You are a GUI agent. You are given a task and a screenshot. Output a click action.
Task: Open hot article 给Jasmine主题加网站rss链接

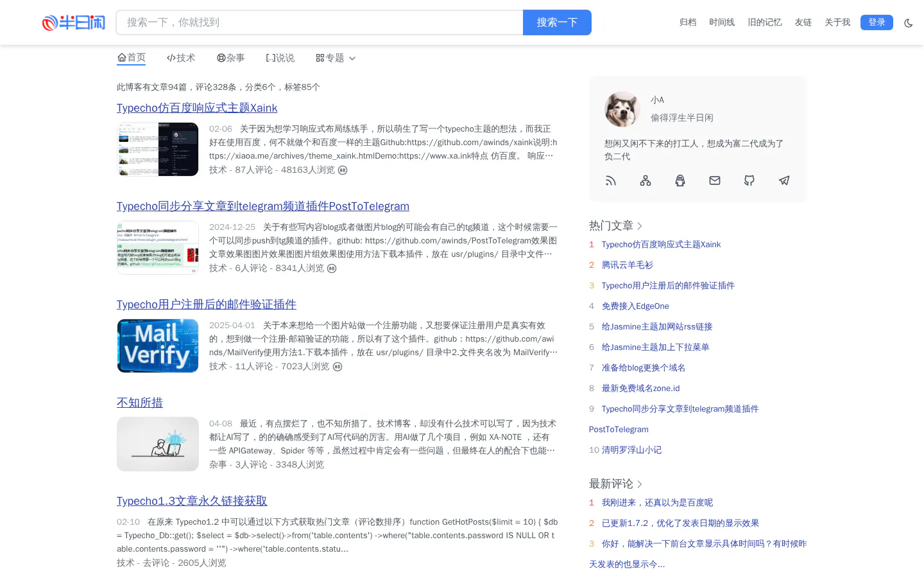coord(657,327)
